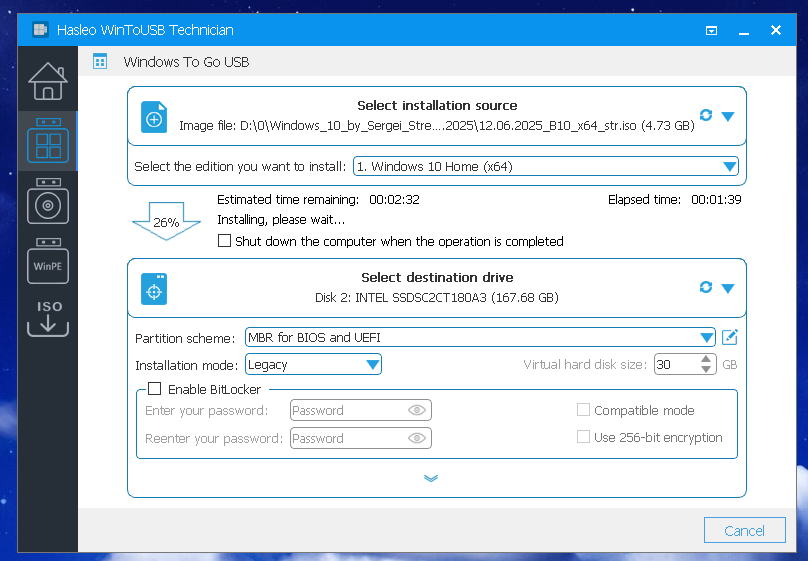Open Windows Installation USB sidebar icon
This screenshot has width=808, height=561.
click(47, 201)
